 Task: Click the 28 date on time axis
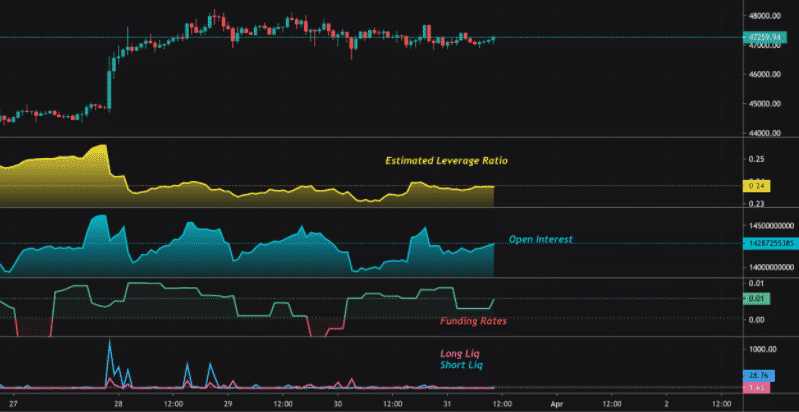[118, 403]
